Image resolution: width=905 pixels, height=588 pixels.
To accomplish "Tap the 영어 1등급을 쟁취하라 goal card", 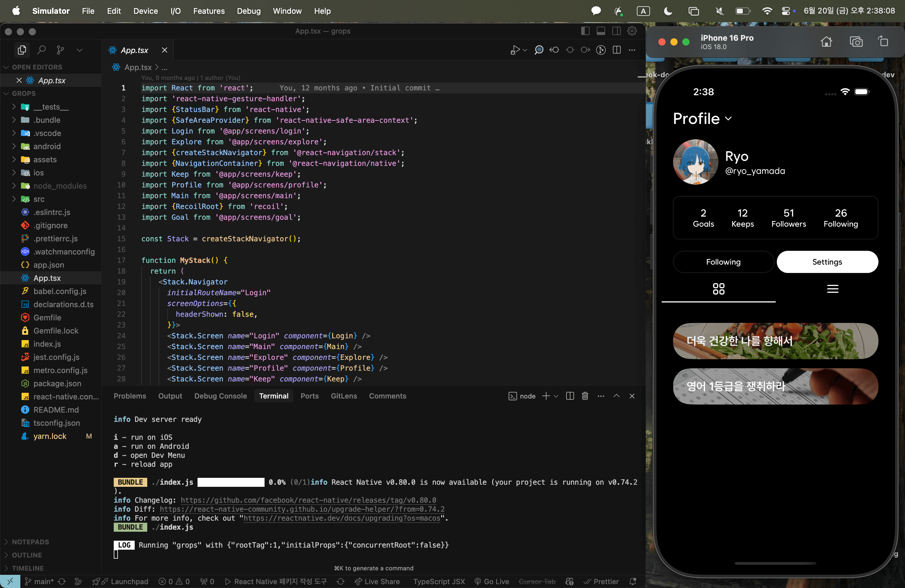I will coord(775,387).
